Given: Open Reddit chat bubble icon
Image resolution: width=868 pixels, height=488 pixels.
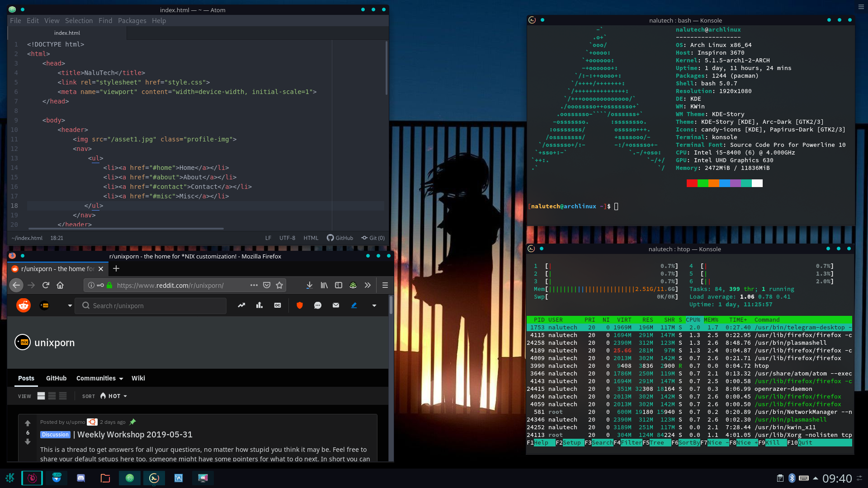Looking at the screenshot, I should 318,305.
